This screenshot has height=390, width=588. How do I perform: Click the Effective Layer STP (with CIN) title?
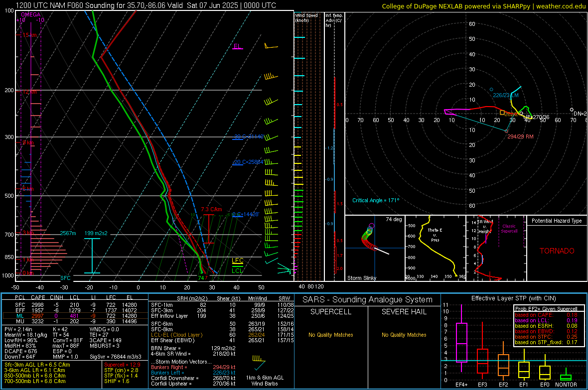(513, 298)
